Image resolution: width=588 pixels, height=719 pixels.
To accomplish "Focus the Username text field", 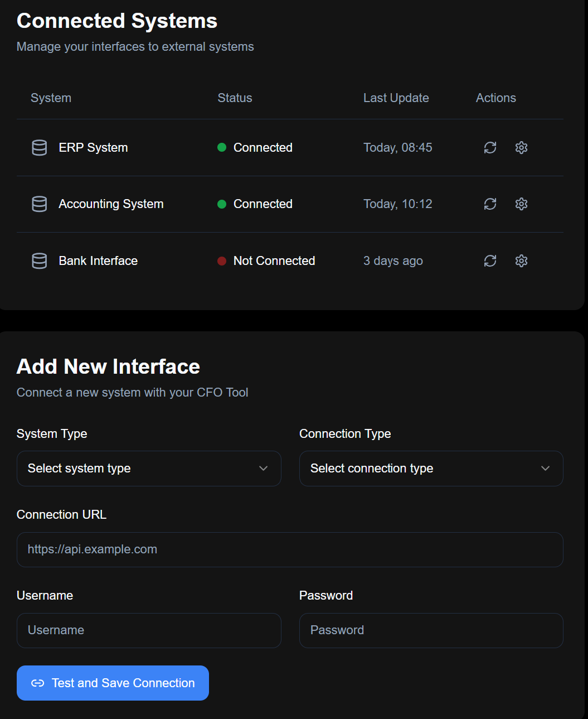I will pos(149,630).
